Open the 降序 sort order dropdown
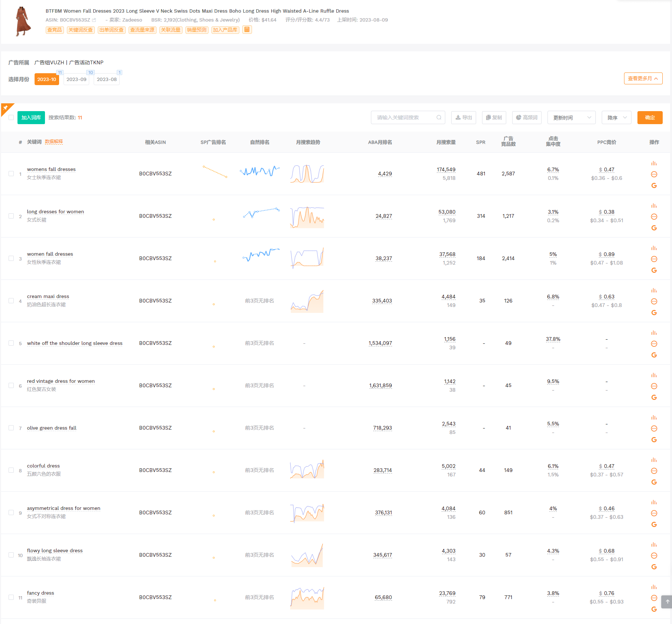Screen dimensions: 672x624 (x=616, y=117)
